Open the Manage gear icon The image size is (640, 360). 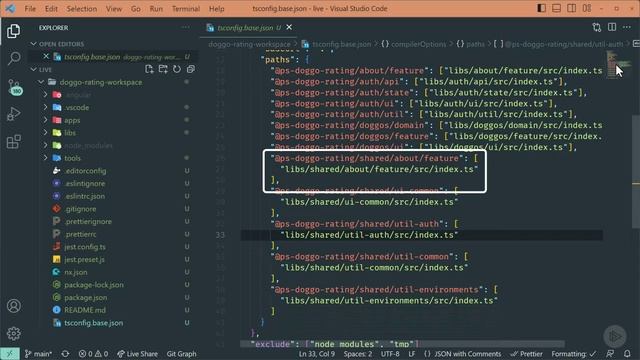pos(13,333)
